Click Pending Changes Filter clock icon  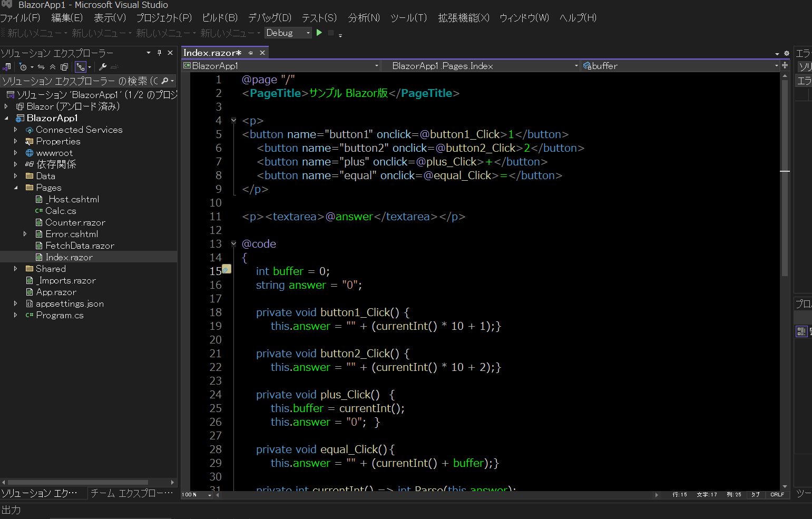tap(23, 67)
